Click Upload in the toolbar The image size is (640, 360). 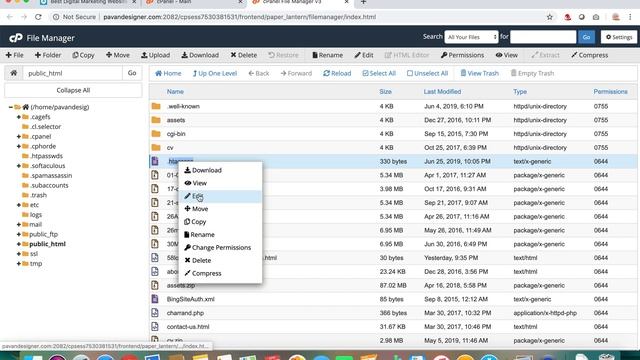(x=156, y=55)
